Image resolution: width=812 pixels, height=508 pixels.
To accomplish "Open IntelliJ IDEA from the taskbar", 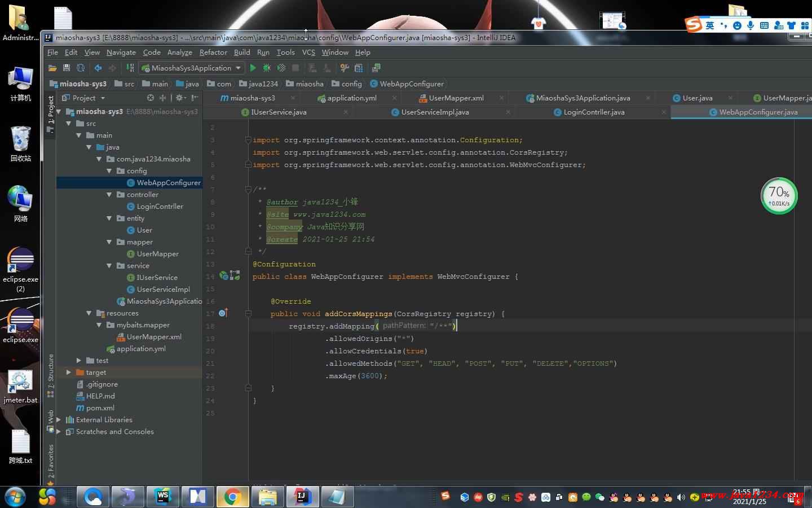I will coord(302,497).
